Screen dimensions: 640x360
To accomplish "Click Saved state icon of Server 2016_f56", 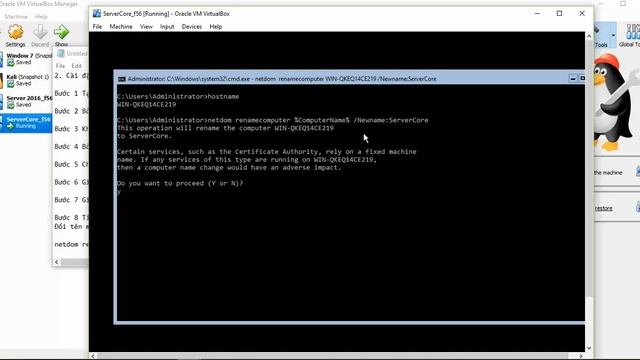I will point(11,105).
